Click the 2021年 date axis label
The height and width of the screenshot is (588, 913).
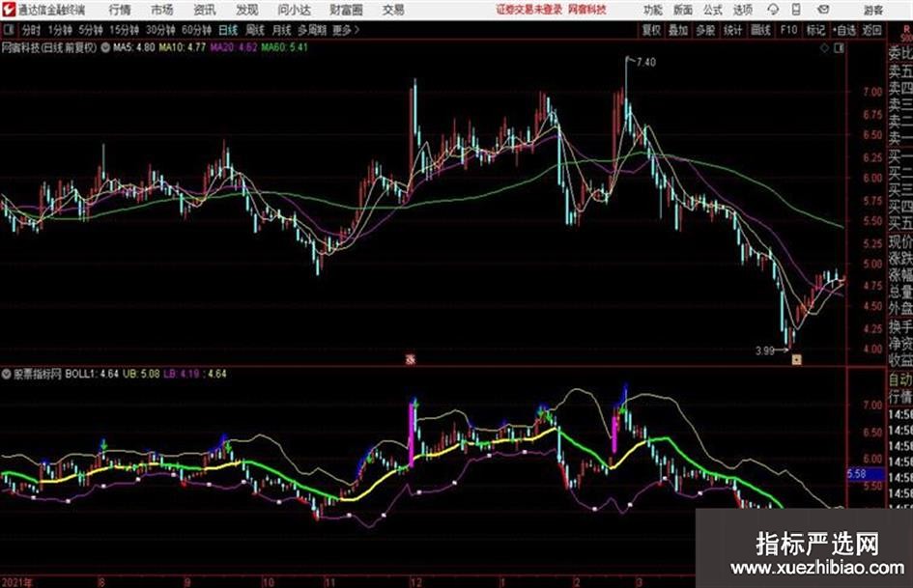pos(17,582)
